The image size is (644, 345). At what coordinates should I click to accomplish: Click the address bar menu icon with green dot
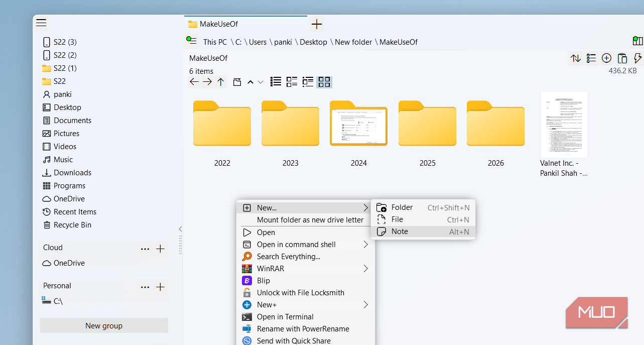pyautogui.click(x=191, y=41)
